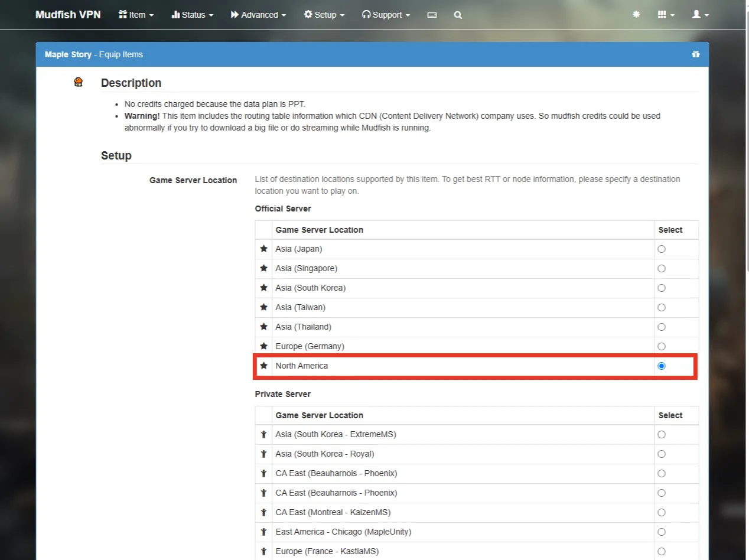Click the keyboard-like icon beside Support

pos(432,15)
